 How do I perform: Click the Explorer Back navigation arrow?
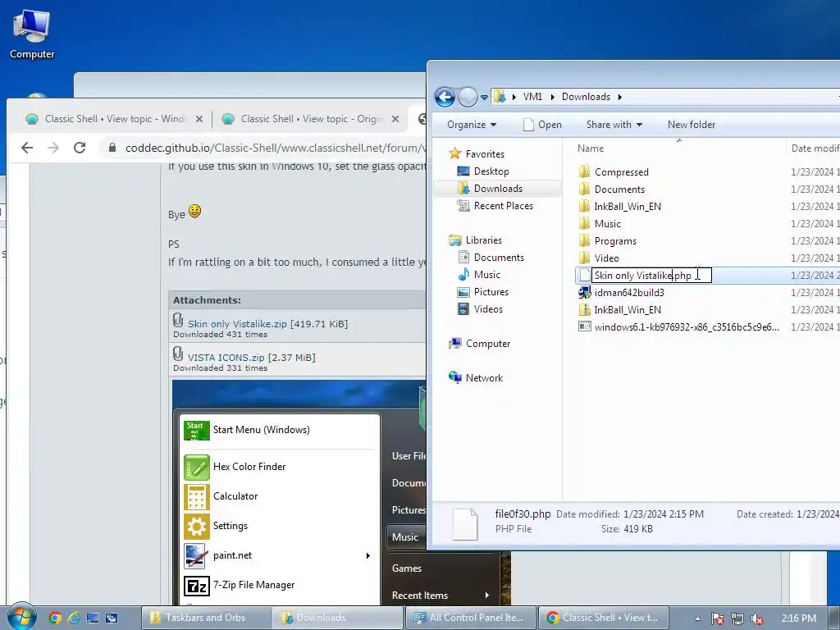point(445,97)
